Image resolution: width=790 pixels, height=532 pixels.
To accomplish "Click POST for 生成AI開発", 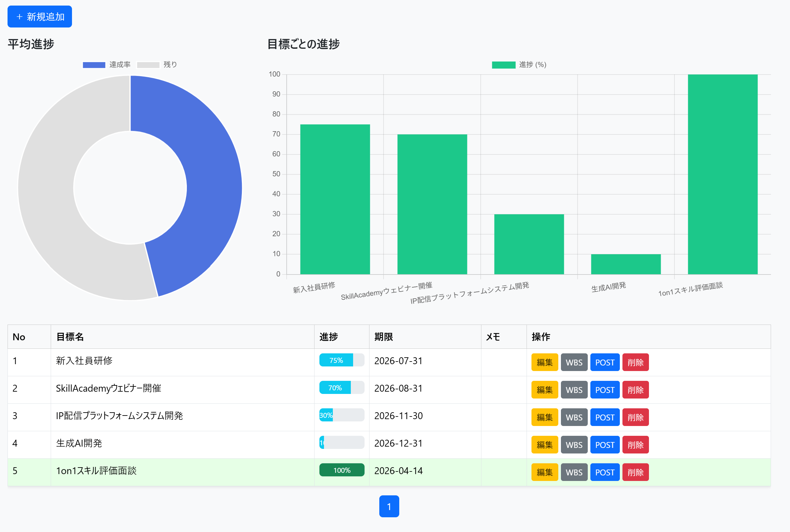I will 605,444.
